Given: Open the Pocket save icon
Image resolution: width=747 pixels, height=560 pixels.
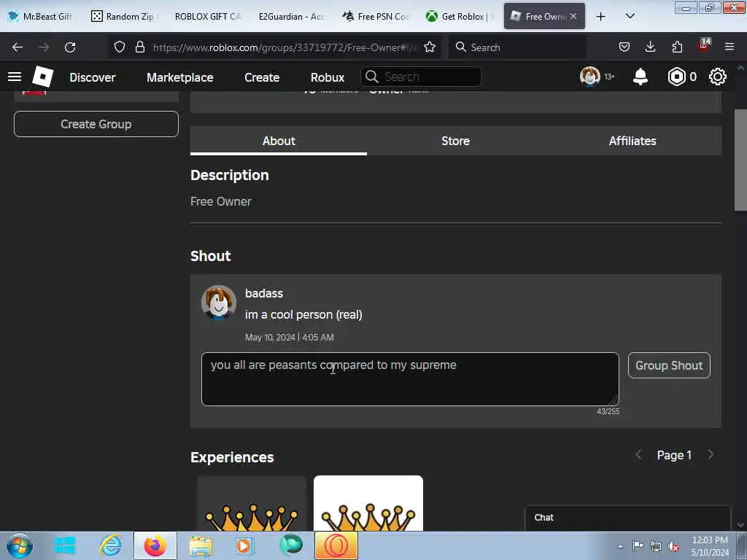Looking at the screenshot, I should (x=624, y=47).
